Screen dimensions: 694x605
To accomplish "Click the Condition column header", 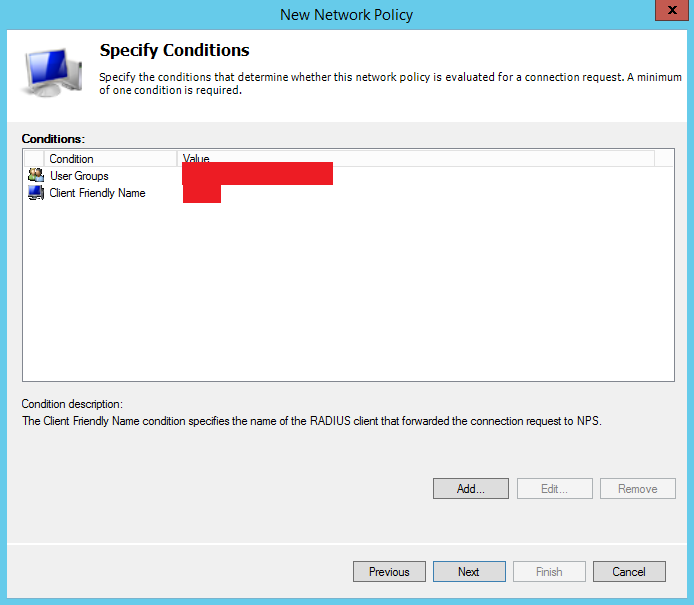I will click(x=72, y=159).
